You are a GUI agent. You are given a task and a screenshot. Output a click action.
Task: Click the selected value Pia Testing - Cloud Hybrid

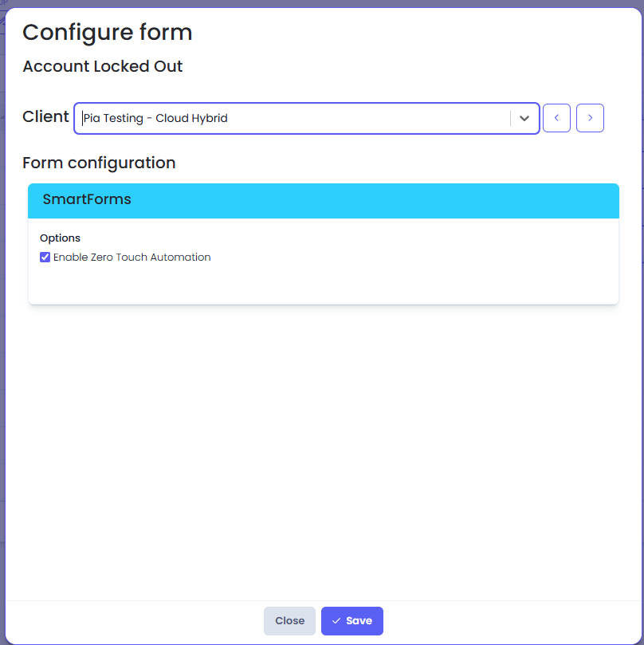[156, 118]
